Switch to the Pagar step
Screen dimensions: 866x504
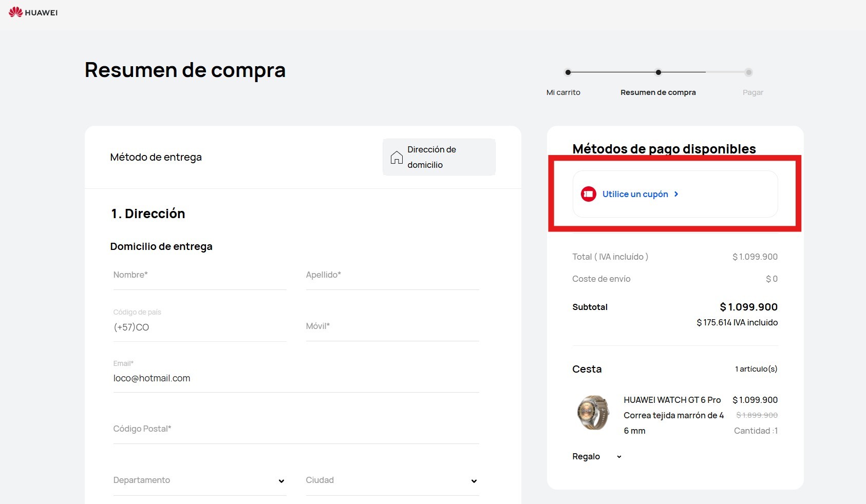click(753, 92)
